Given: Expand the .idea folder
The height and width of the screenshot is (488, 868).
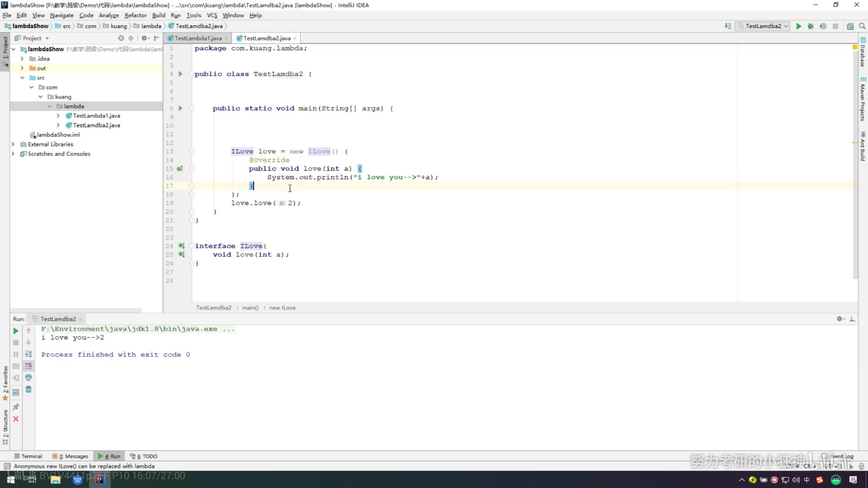Looking at the screenshot, I should 22,58.
